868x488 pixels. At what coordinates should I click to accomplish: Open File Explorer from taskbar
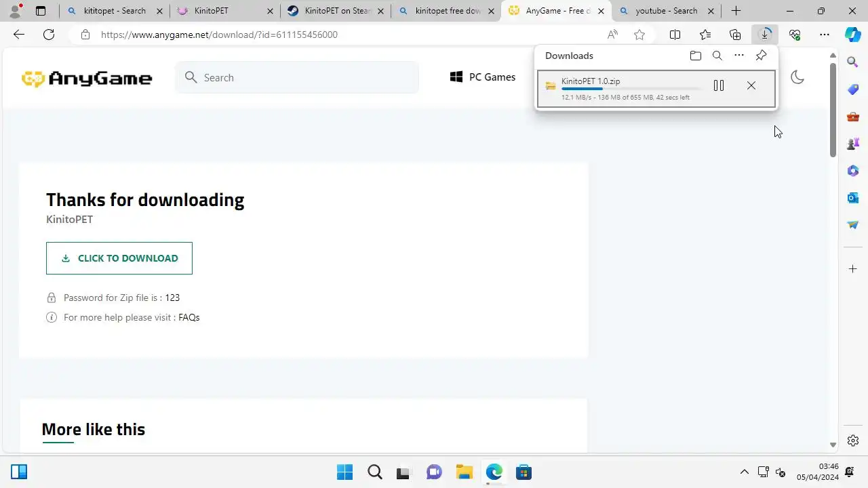pyautogui.click(x=464, y=472)
